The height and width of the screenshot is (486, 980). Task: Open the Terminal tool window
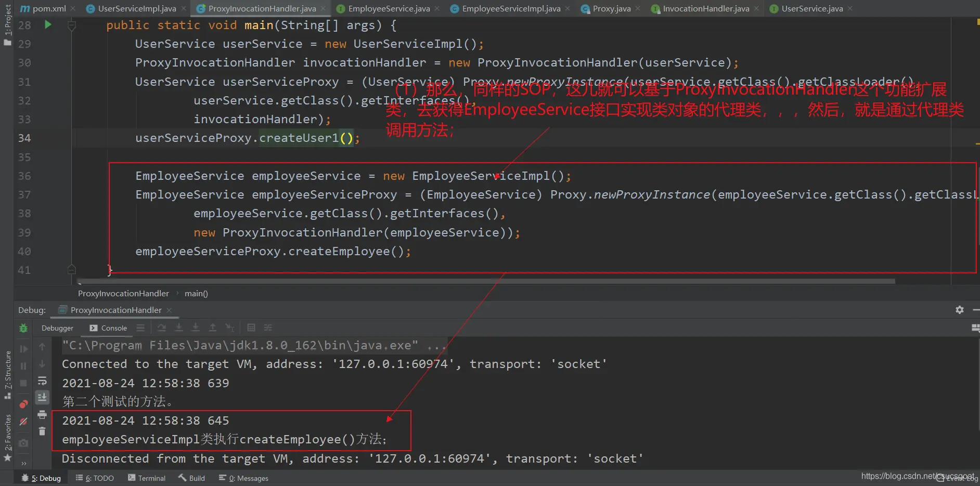(x=147, y=478)
